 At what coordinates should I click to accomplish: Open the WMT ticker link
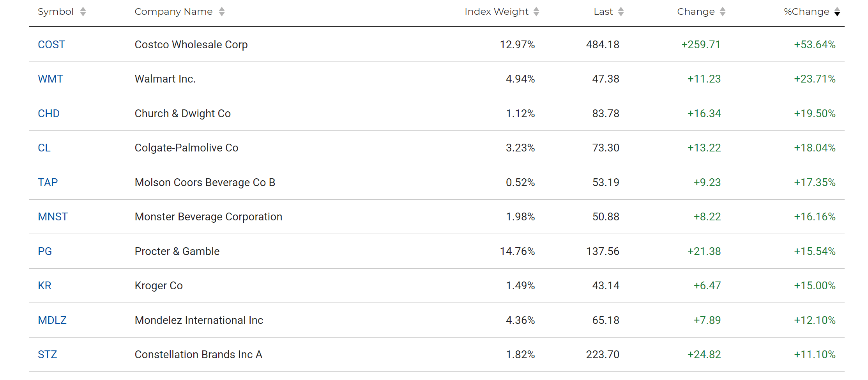(50, 79)
